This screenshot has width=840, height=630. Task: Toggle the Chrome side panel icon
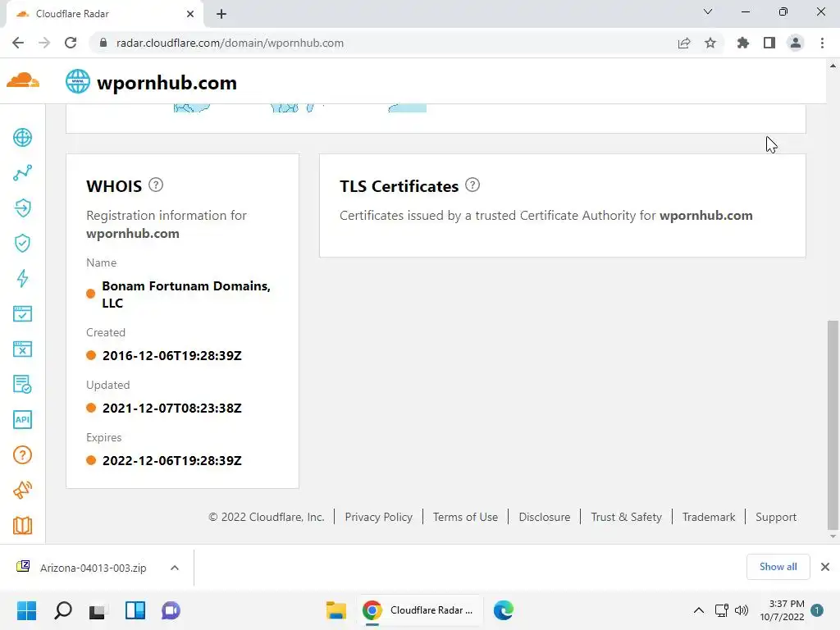pyautogui.click(x=769, y=43)
